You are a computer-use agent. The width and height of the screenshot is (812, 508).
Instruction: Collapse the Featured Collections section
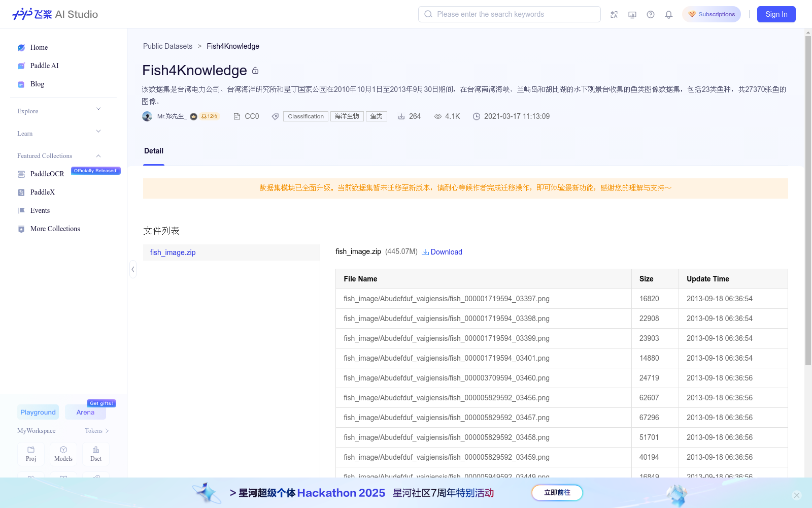point(98,156)
